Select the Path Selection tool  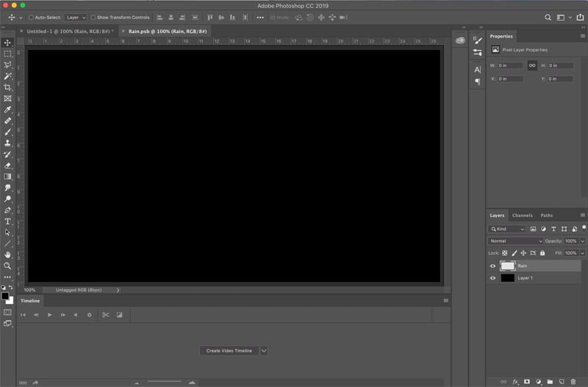pos(7,232)
